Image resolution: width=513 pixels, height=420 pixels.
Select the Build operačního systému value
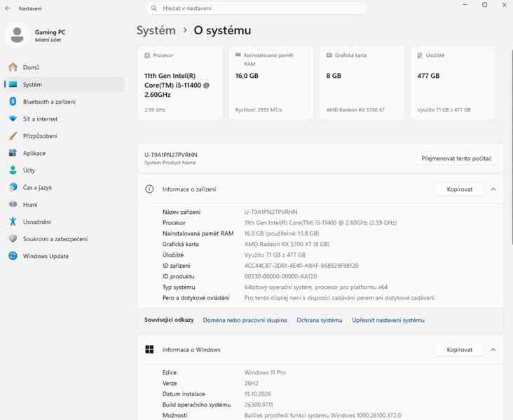(259, 405)
